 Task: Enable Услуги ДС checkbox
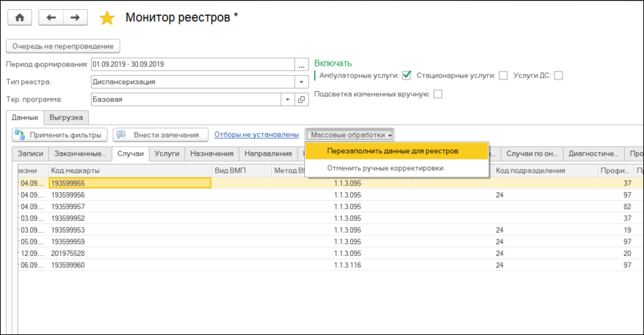(x=558, y=76)
